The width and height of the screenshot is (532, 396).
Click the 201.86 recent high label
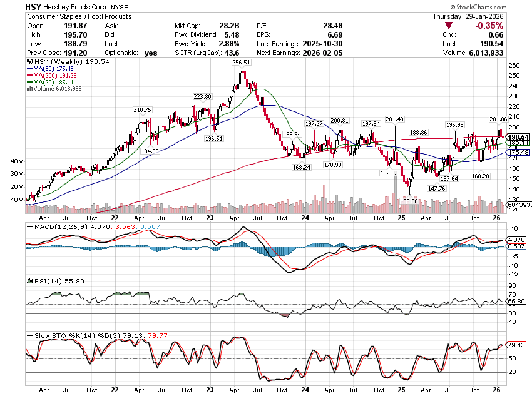499,119
